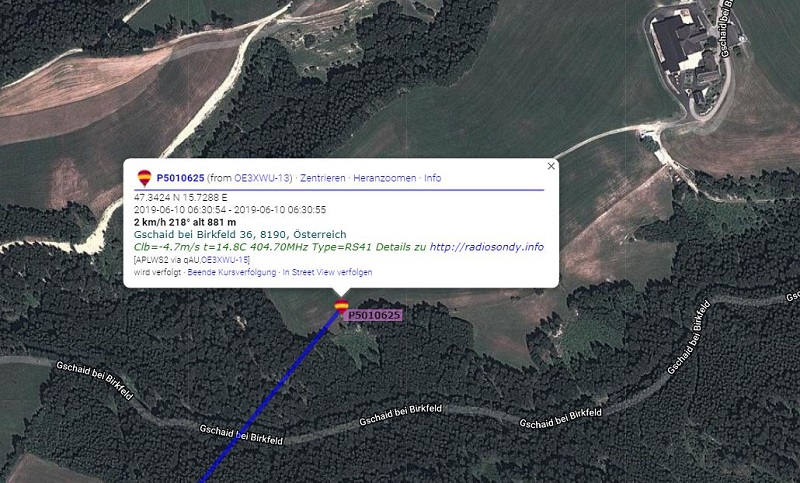The width and height of the screenshot is (800, 483).
Task: Click In Street View verfolgen
Action: coord(328,272)
